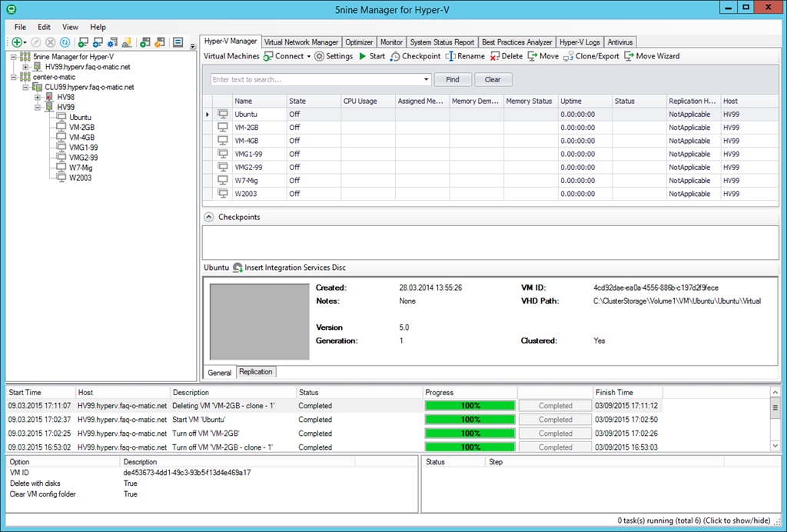The image size is (787, 532).
Task: Create a Checkpoint via toolbar
Action: point(416,56)
